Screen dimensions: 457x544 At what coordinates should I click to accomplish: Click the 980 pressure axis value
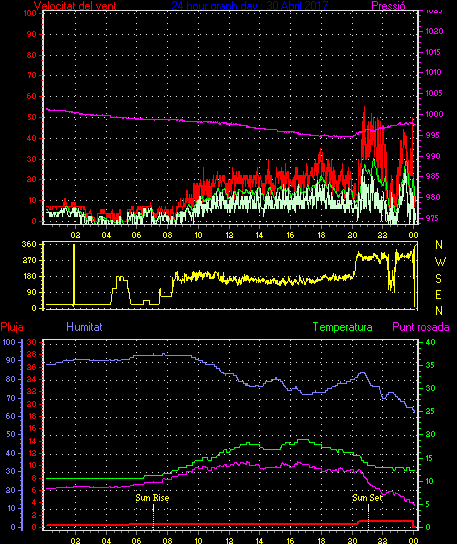[x=432, y=197]
